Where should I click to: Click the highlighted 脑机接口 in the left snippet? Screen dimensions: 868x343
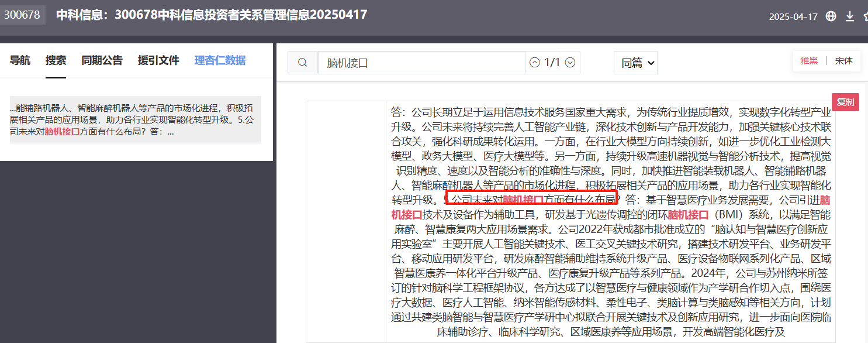coord(62,132)
